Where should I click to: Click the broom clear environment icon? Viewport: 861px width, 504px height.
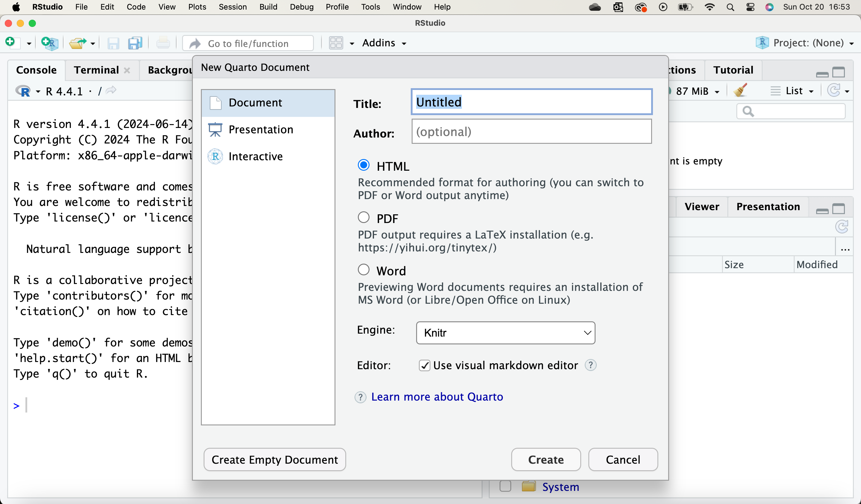pos(741,90)
